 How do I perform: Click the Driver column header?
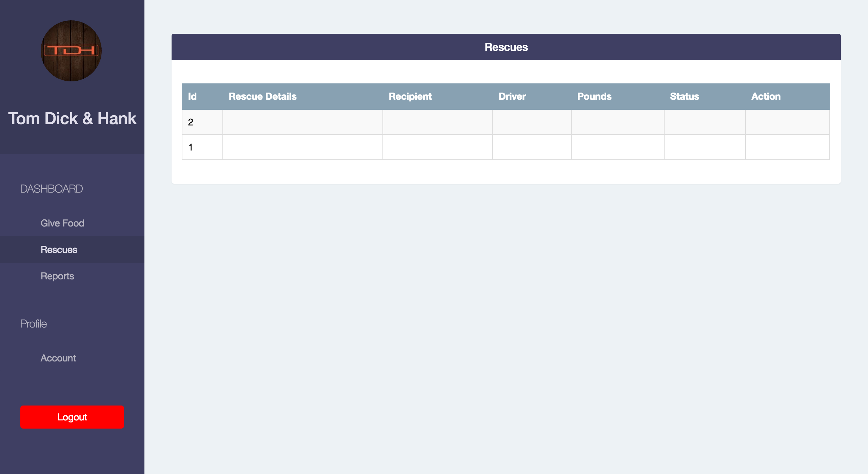pyautogui.click(x=532, y=97)
